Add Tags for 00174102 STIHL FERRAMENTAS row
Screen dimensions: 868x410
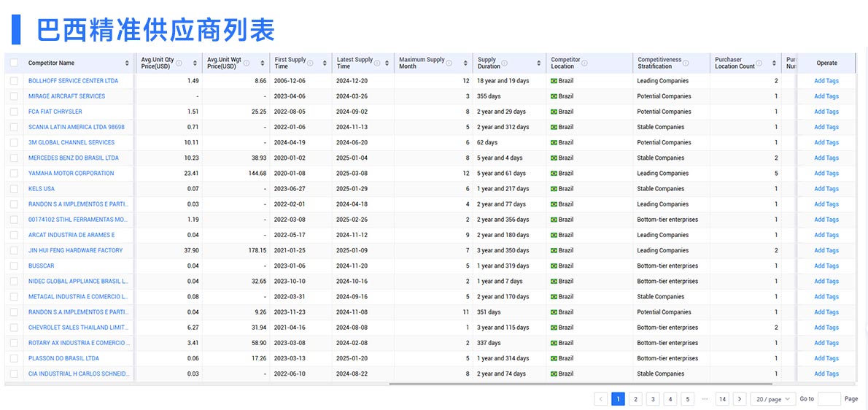coord(826,220)
